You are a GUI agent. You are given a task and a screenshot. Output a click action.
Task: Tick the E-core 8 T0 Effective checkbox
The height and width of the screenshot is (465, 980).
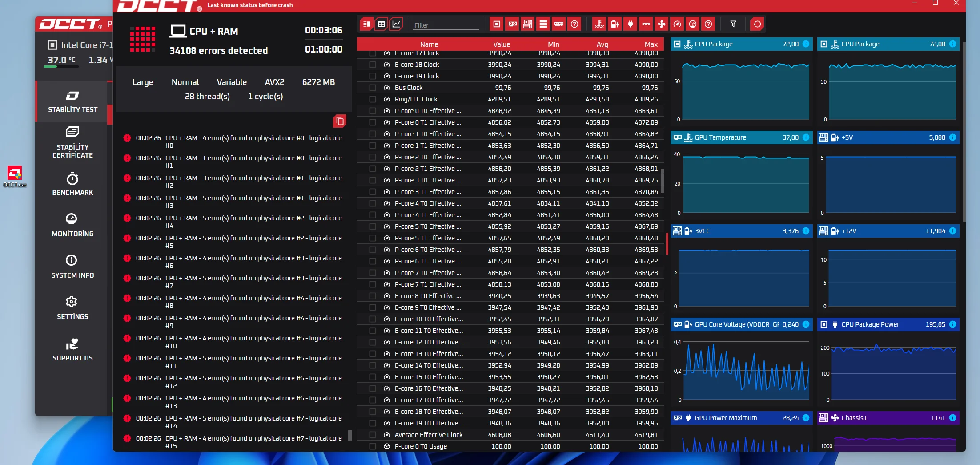click(x=373, y=296)
